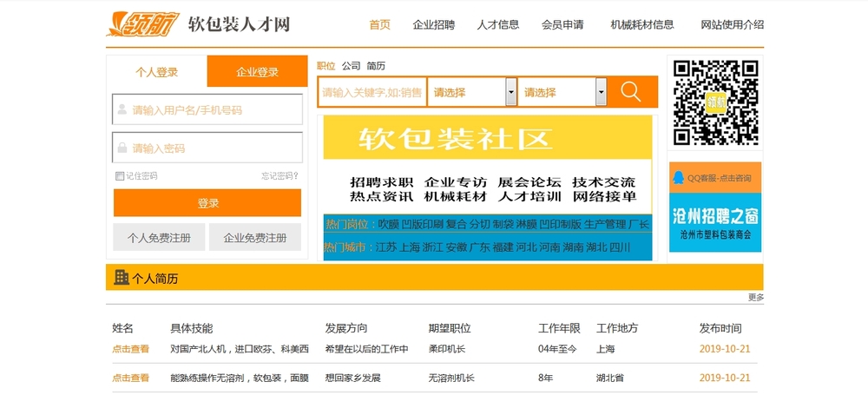
Task: Click the user icon in username field
Action: click(122, 109)
